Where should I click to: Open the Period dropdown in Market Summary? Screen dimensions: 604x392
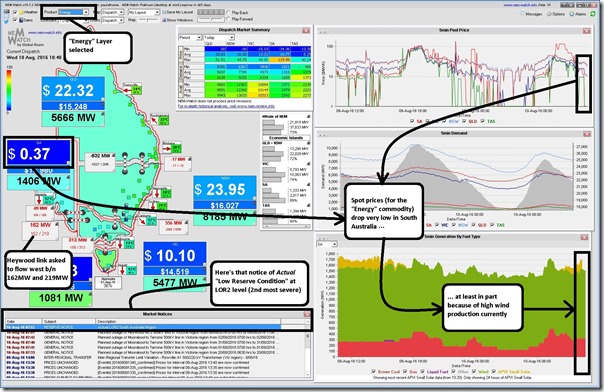pyautogui.click(x=190, y=37)
